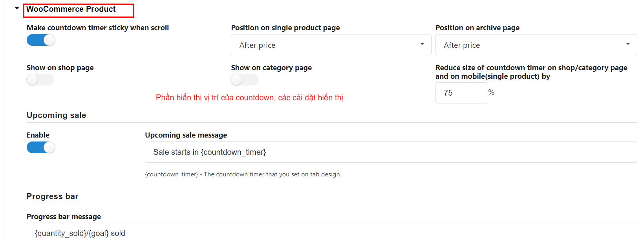
Task: Select the {quantity_sold}/{goal} sold text
Action: (80, 233)
